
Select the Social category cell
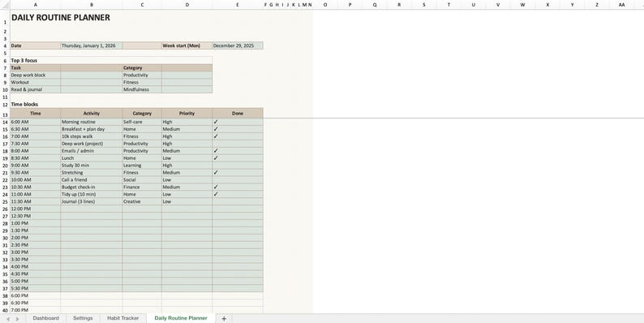coord(142,180)
